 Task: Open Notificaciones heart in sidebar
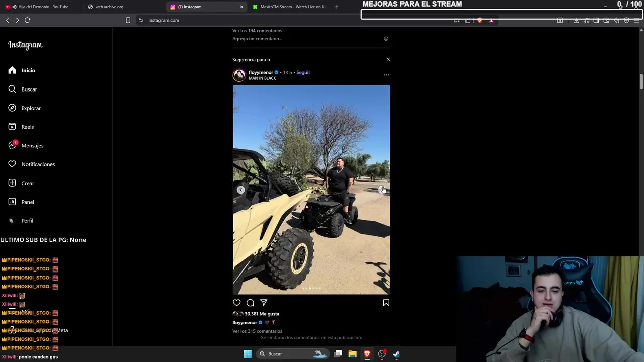[x=31, y=164]
